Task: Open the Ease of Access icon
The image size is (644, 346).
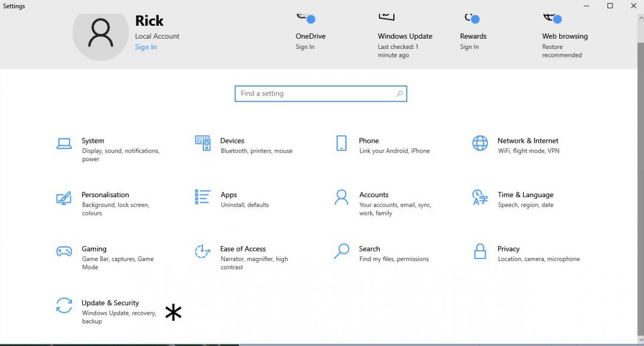Action: point(202,251)
